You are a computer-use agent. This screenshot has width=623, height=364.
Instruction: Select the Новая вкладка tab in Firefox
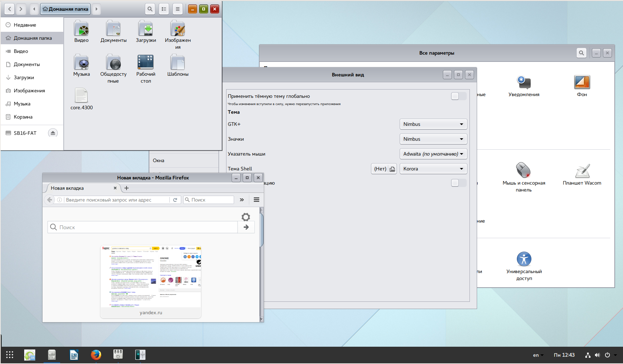tap(81, 188)
